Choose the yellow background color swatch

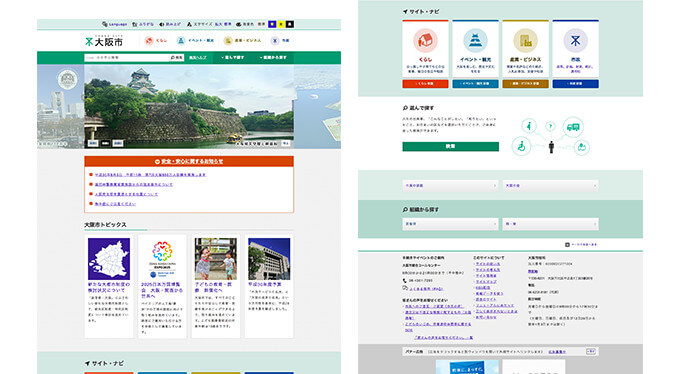pyautogui.click(x=281, y=24)
